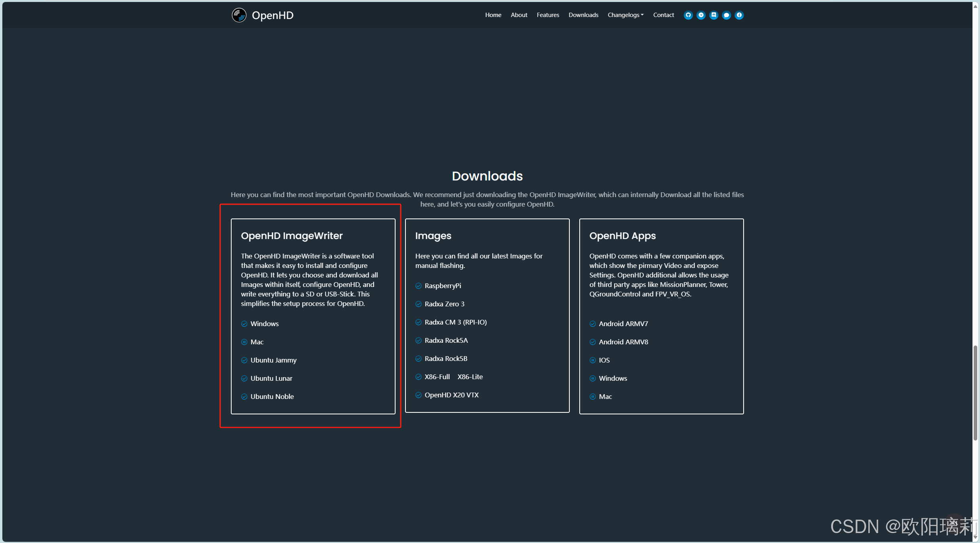Screen dimensions: 980x543
Task: Click the pause icon next to Mac ImageWriter
Action: (x=244, y=342)
